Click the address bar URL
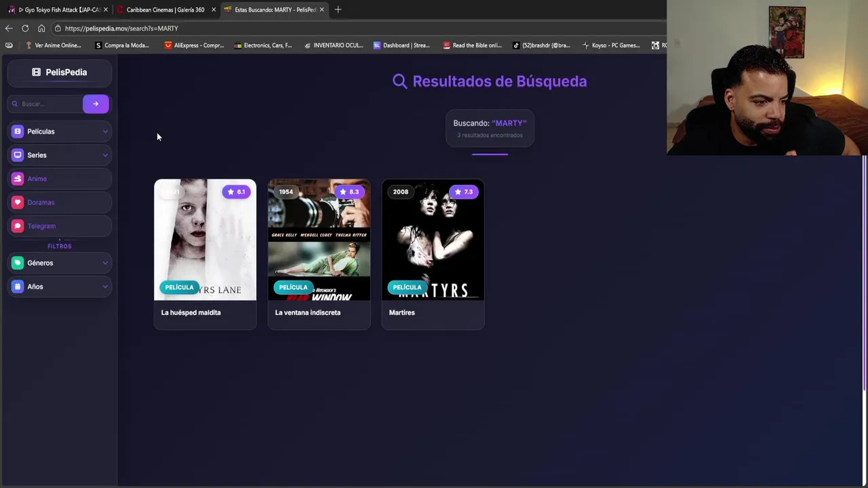 [121, 28]
